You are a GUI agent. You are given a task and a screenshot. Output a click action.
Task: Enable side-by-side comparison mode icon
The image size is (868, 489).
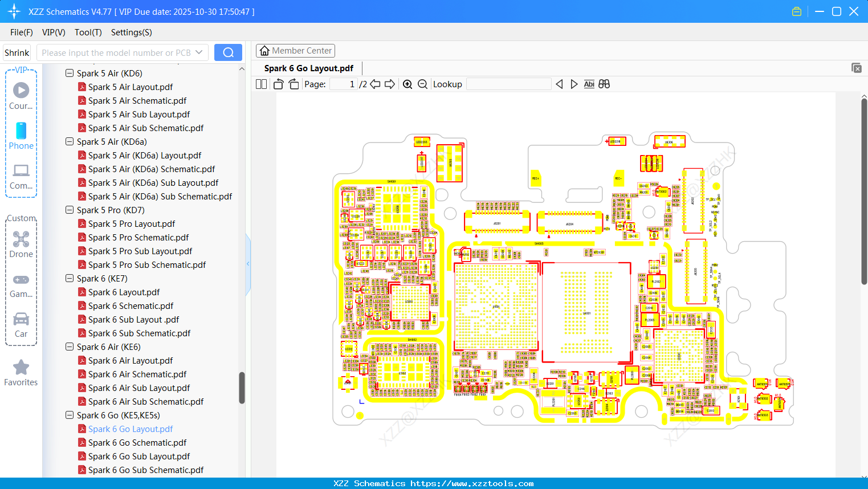(604, 84)
